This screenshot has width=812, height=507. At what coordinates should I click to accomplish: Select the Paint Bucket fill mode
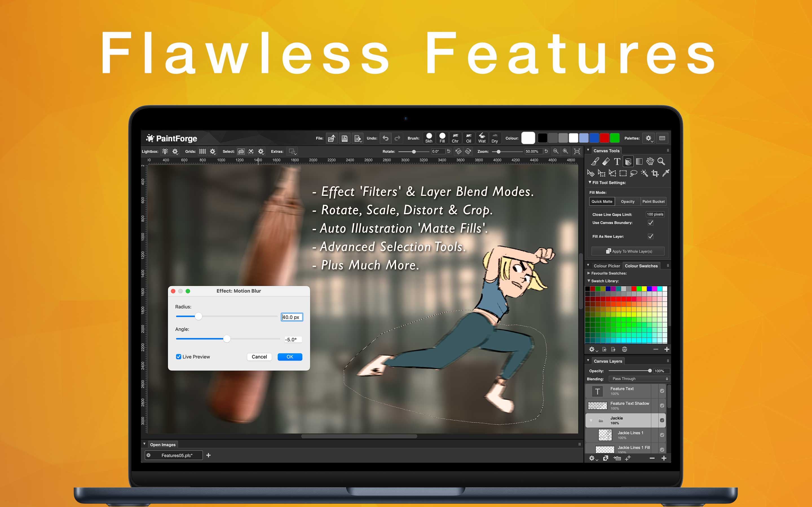(x=653, y=201)
